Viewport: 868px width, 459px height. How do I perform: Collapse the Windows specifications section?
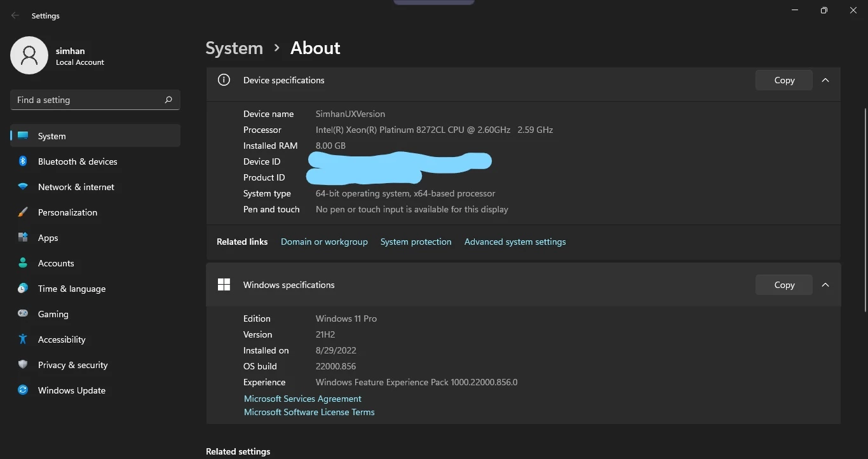click(825, 285)
